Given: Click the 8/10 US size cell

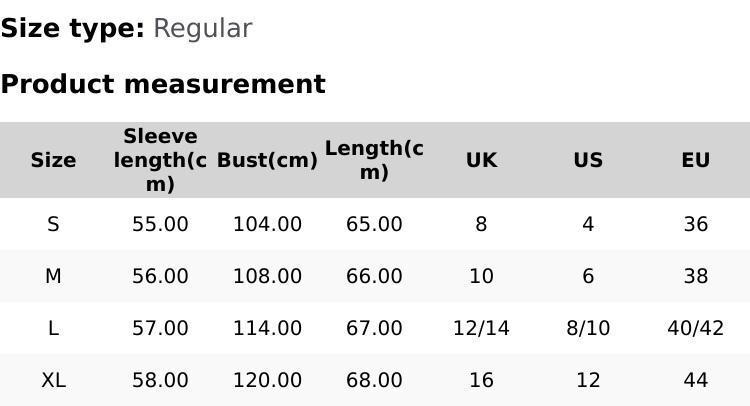Looking at the screenshot, I should pos(588,328).
